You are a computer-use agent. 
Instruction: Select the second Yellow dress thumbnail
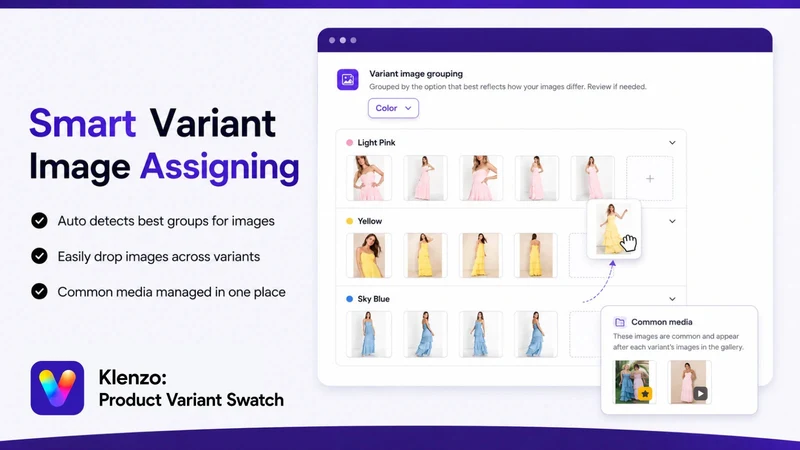(x=425, y=256)
